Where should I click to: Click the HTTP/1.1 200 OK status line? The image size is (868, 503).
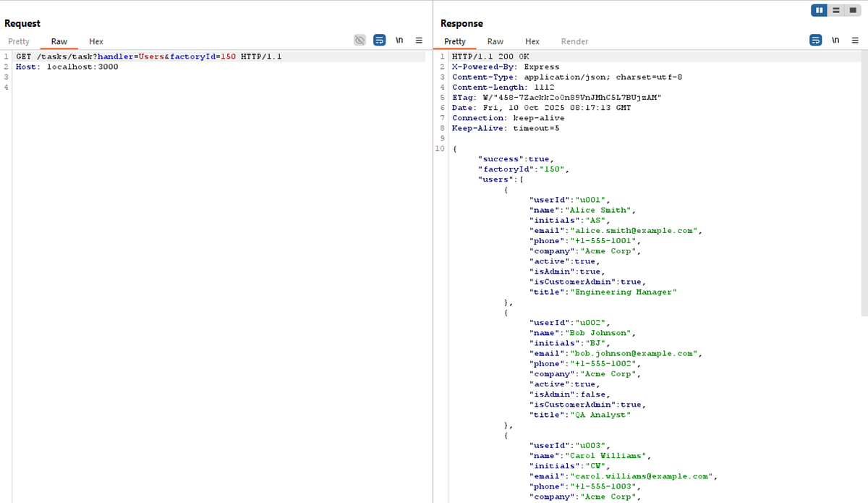(x=491, y=56)
